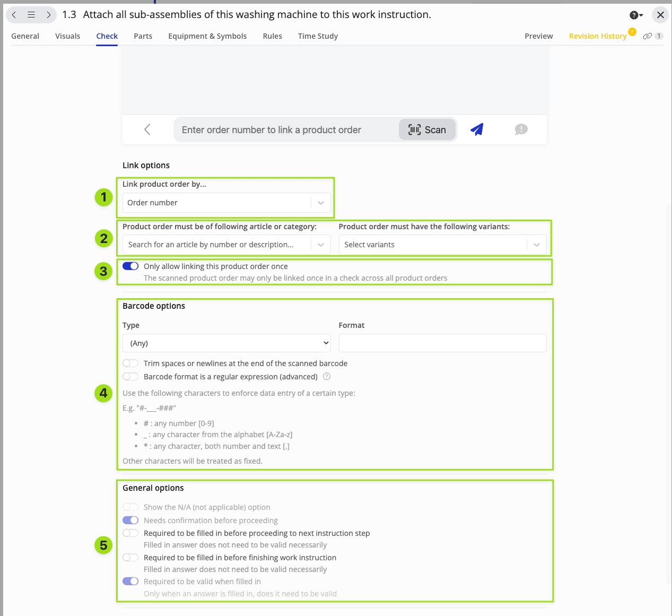Image resolution: width=672 pixels, height=616 pixels.
Task: Turn off 'Needs confirmation before proceeding'
Action: (x=130, y=520)
